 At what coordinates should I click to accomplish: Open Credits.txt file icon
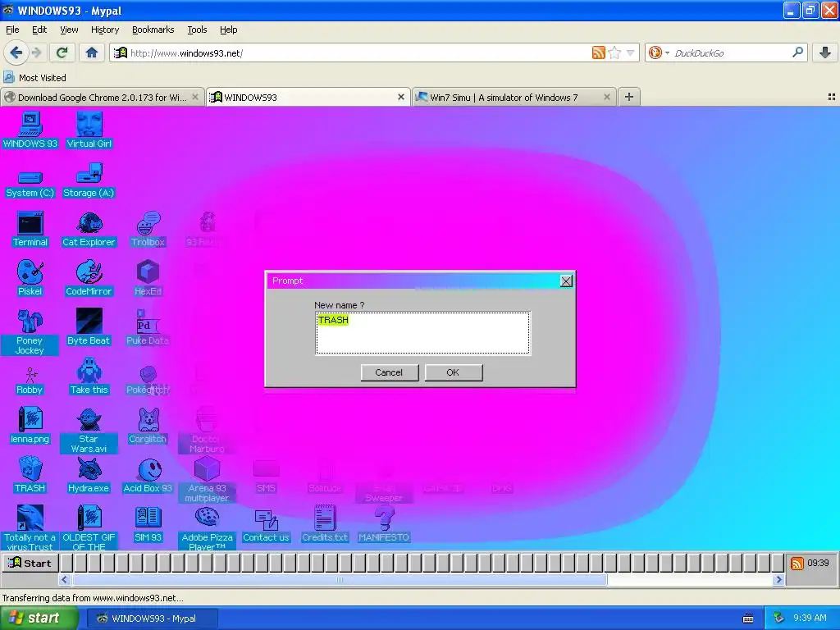click(x=325, y=524)
